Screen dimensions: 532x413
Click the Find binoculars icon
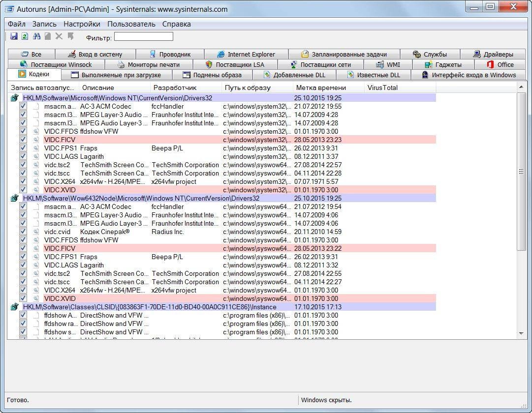coord(36,36)
